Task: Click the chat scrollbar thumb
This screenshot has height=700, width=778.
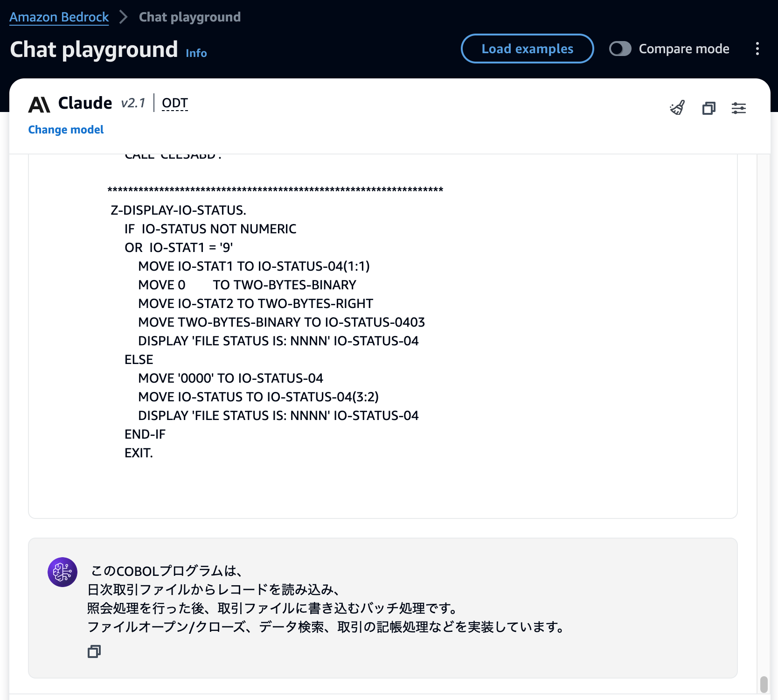Action: (x=764, y=685)
